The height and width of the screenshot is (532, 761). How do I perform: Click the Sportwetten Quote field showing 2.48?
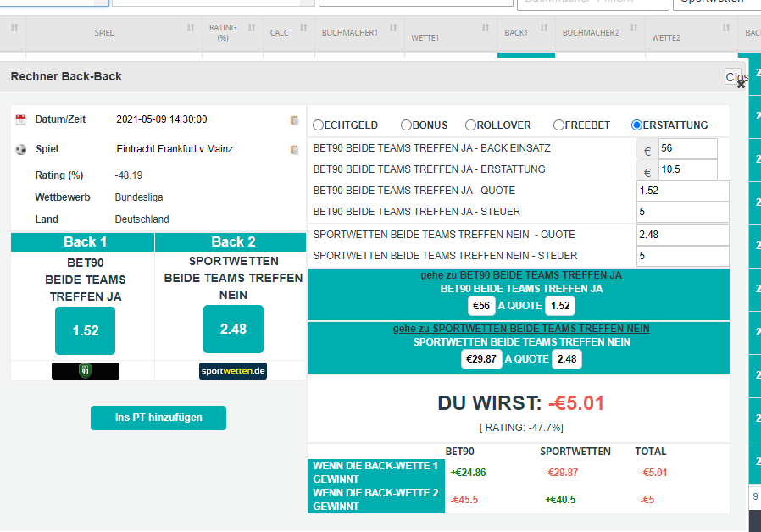(x=683, y=235)
